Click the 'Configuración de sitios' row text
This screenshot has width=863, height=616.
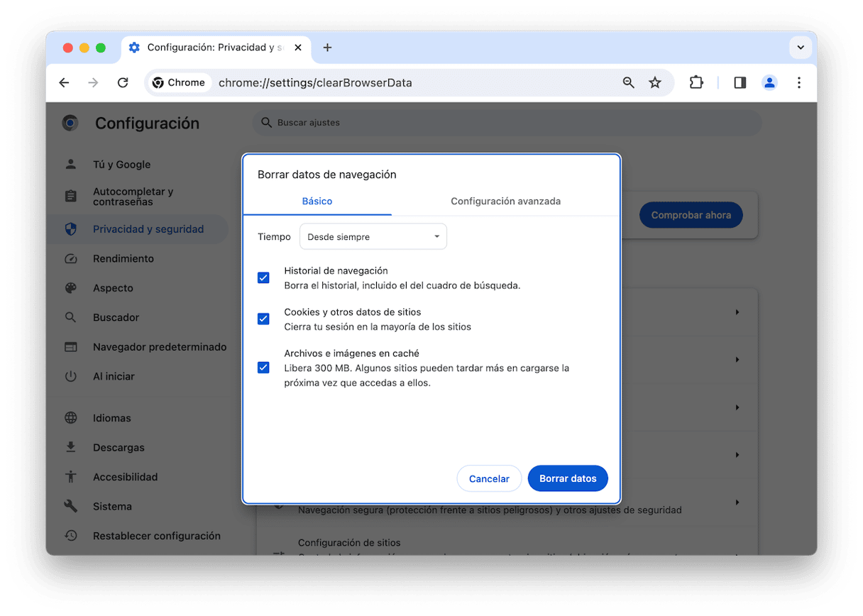click(x=349, y=543)
